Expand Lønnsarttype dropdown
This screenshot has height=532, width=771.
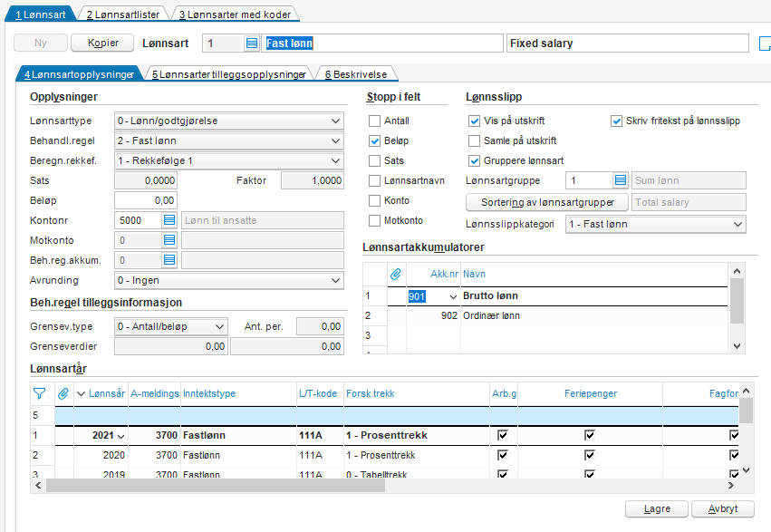click(x=336, y=121)
